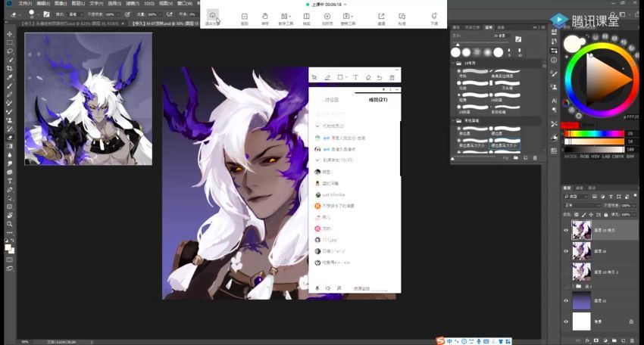The width and height of the screenshot is (644, 345).
Task: Hide the second layer via eye icon
Action: point(566,251)
